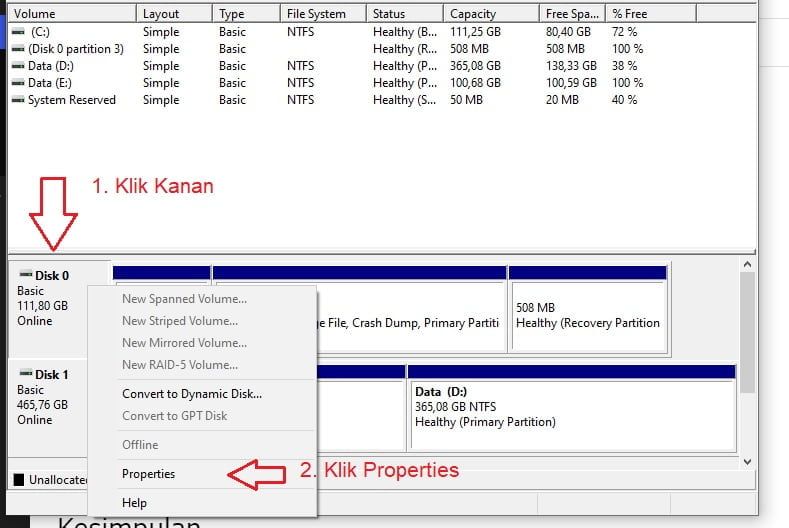Screen dimensions: 789x528
Task: Select the (C:) volume name
Action: point(40,32)
